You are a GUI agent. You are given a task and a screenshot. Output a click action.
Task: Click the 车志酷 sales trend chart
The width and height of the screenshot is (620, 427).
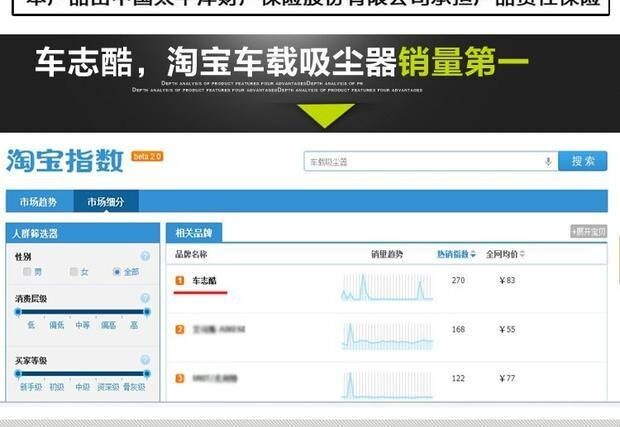coord(387,287)
